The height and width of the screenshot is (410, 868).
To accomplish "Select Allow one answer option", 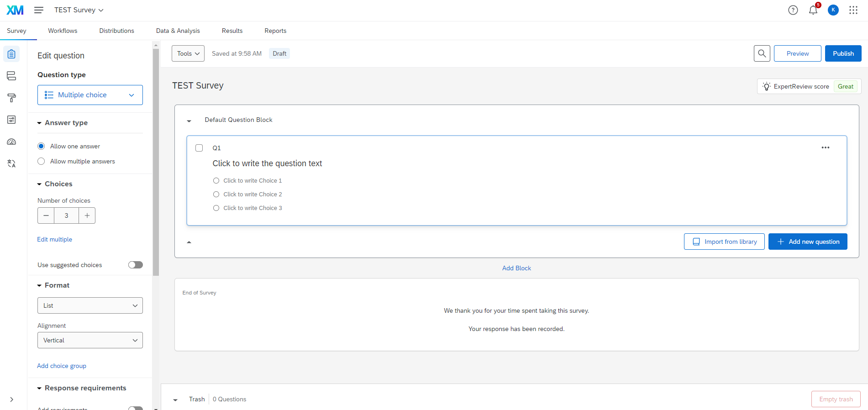I will tap(41, 146).
